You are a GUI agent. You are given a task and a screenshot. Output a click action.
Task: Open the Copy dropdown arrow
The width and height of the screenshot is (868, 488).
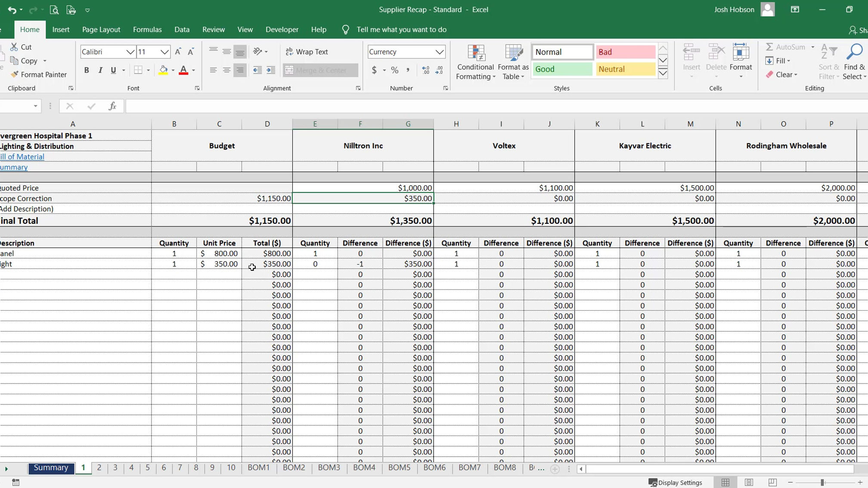click(45, 61)
